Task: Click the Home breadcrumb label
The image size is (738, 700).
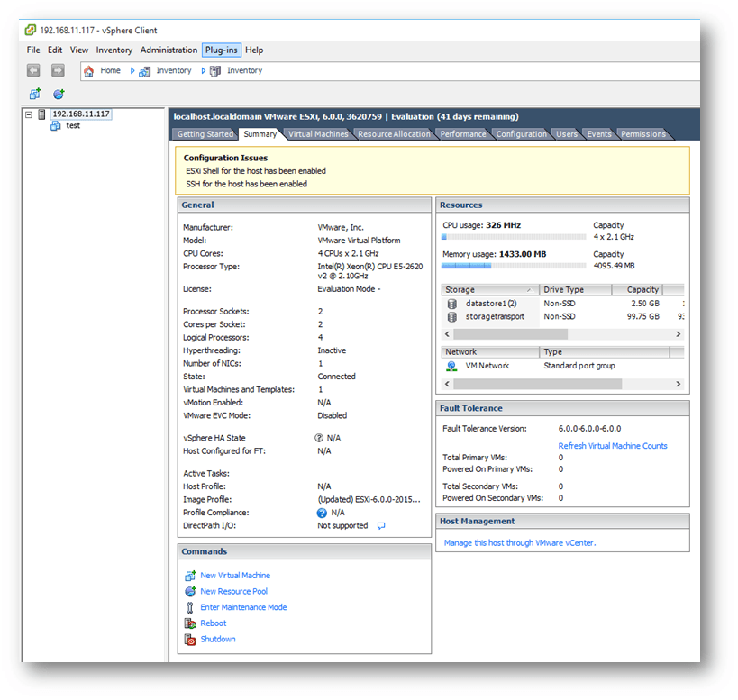Action: pyautogui.click(x=110, y=70)
